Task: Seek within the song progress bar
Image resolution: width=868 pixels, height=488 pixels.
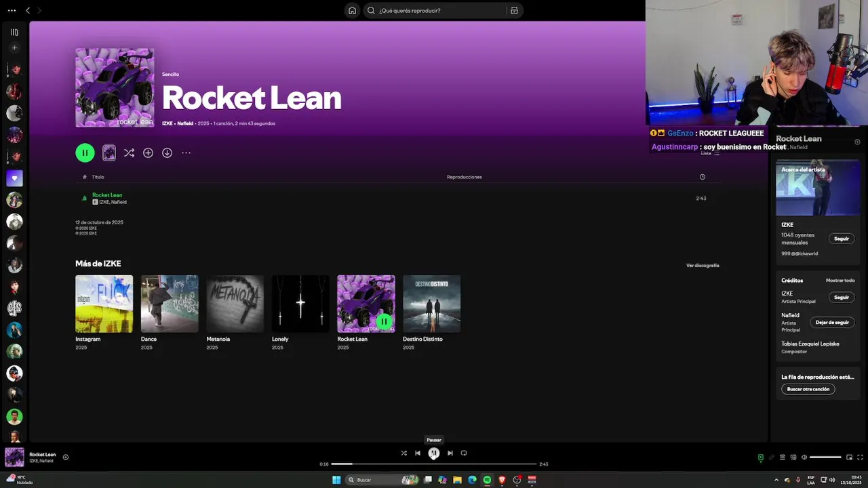Action: [434, 464]
